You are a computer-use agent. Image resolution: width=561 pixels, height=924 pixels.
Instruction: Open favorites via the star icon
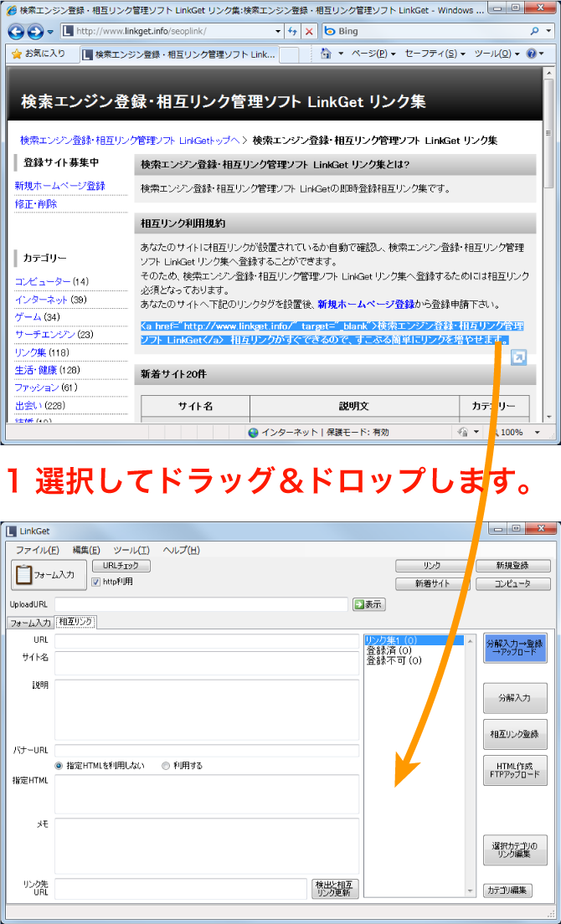[17, 54]
